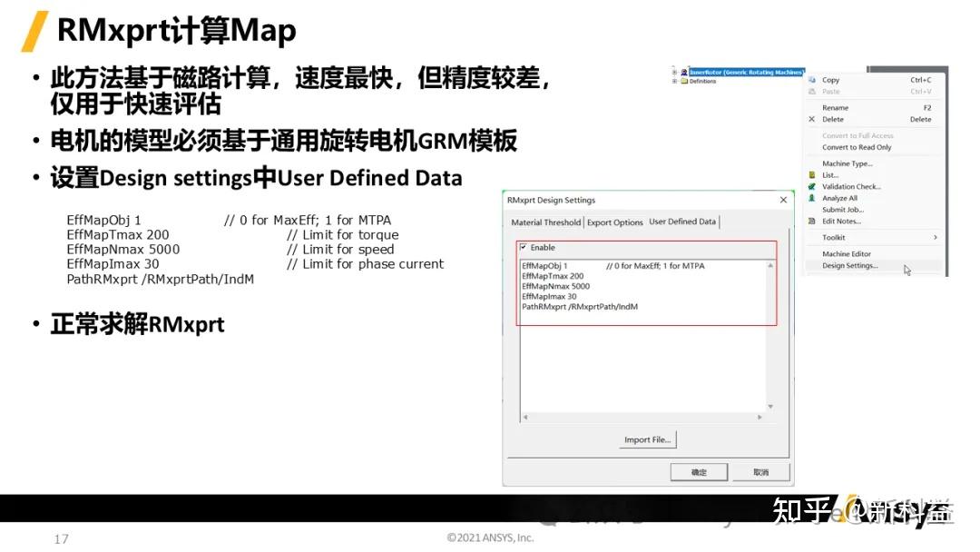Screen dimensions: 980x552
Task: Click scroll left arrow in data box
Action: pyautogui.click(x=525, y=417)
